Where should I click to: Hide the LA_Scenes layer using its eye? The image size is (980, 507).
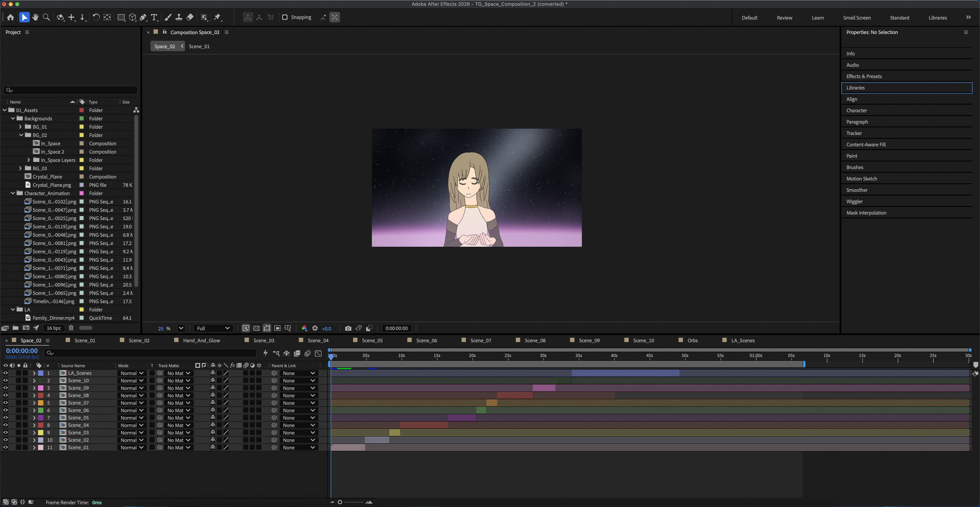tap(5, 373)
